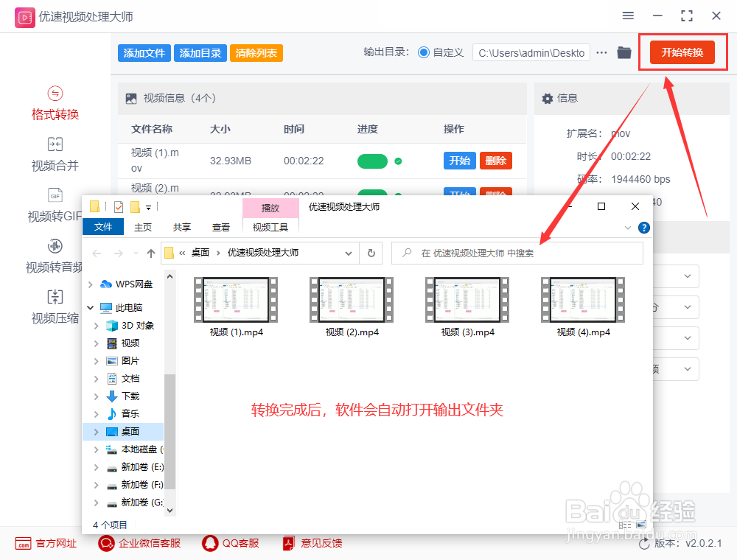The width and height of the screenshot is (737, 560).
Task: Select the 视频 (1).mp4 thumbnail
Action: pos(236,300)
